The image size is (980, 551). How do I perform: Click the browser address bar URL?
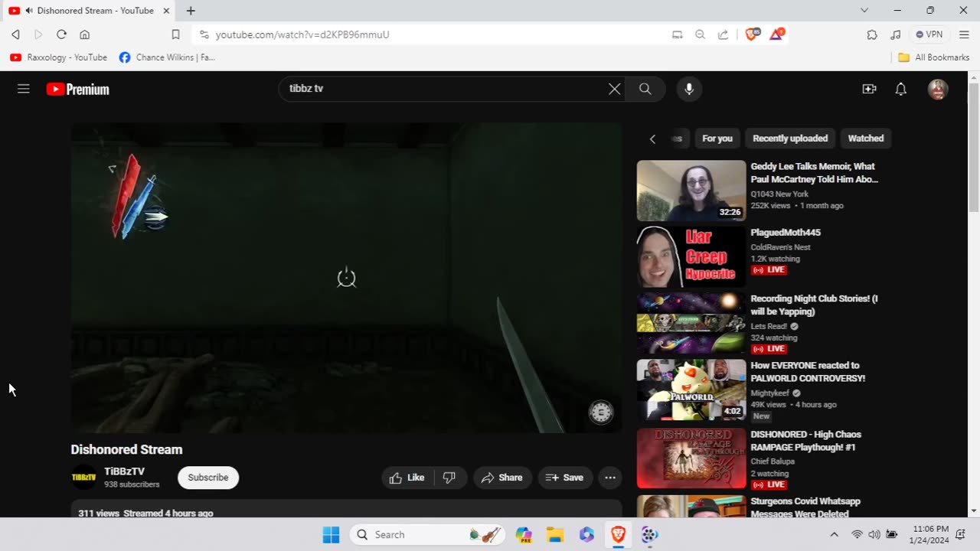tap(302, 34)
